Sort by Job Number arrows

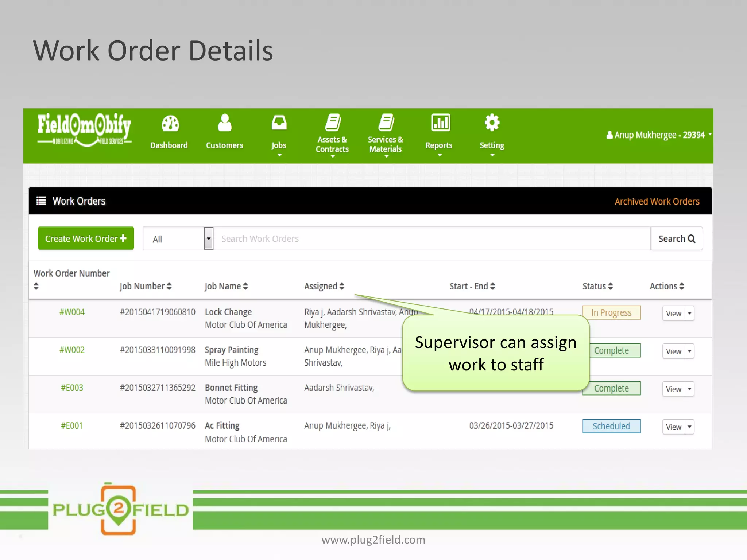(x=169, y=287)
